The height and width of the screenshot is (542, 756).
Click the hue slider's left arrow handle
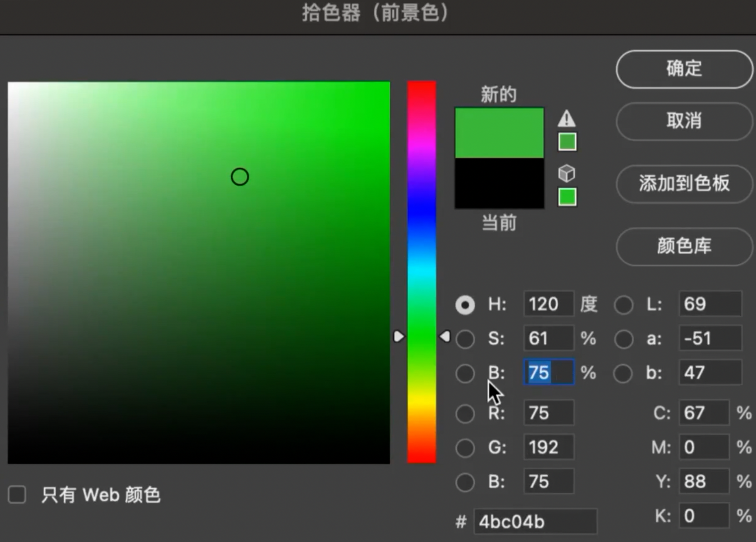pos(398,336)
